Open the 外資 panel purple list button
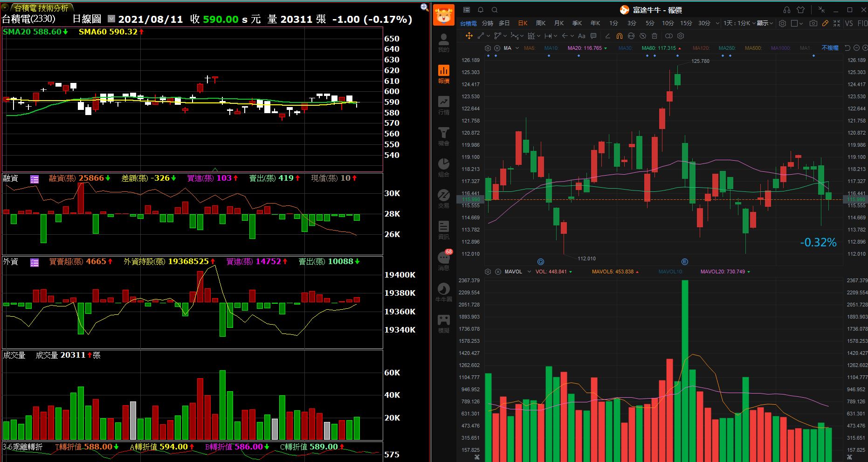This screenshot has width=868, height=462. click(x=34, y=263)
